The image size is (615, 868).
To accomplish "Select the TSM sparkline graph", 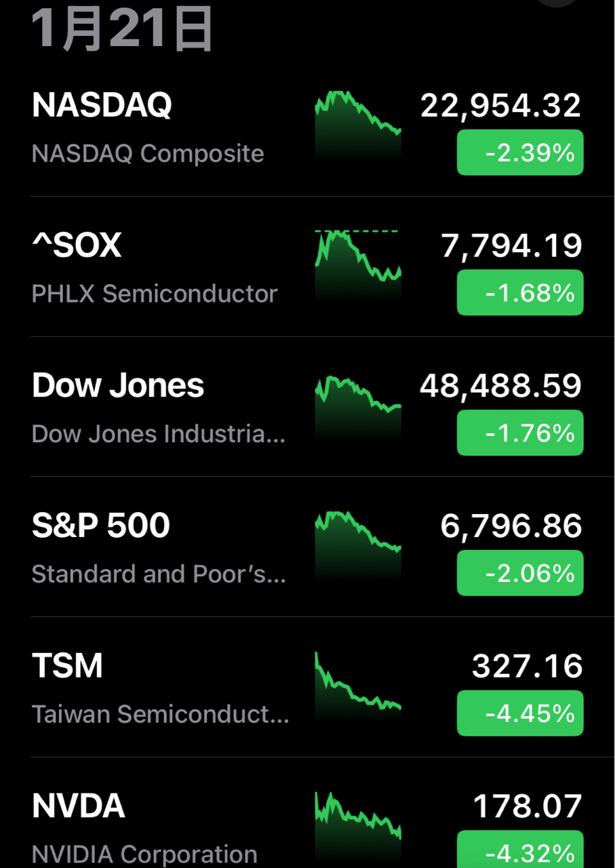I will (x=358, y=686).
